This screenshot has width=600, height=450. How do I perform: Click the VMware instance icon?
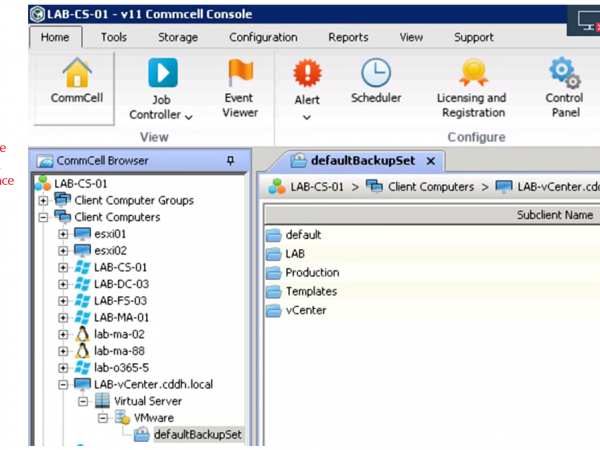pos(122,417)
